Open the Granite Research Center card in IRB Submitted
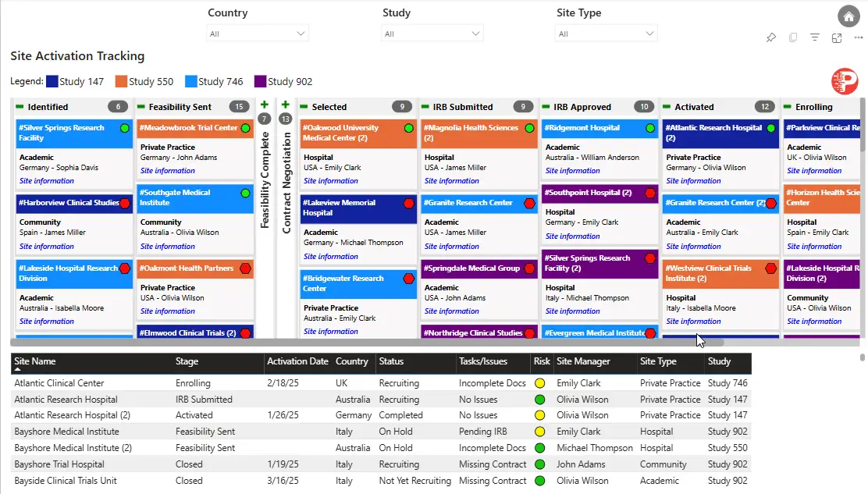 coord(478,203)
